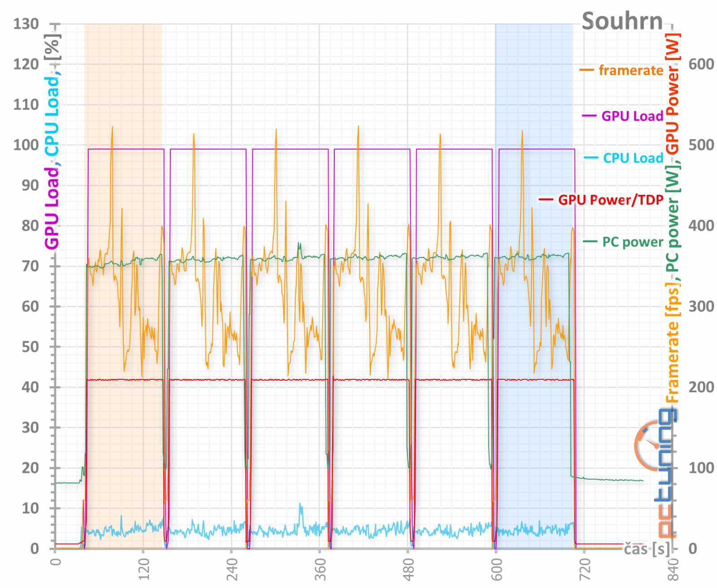Click the right axis value "300"

coord(701,306)
